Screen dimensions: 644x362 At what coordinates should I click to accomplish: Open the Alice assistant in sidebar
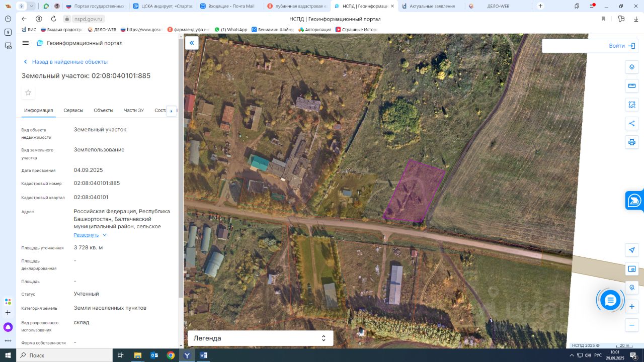point(8,327)
